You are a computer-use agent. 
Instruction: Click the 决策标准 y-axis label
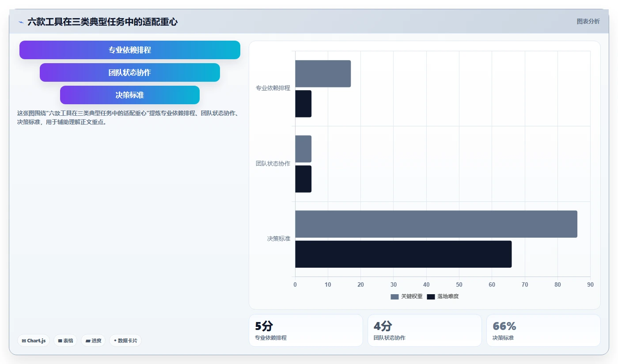[279, 239]
